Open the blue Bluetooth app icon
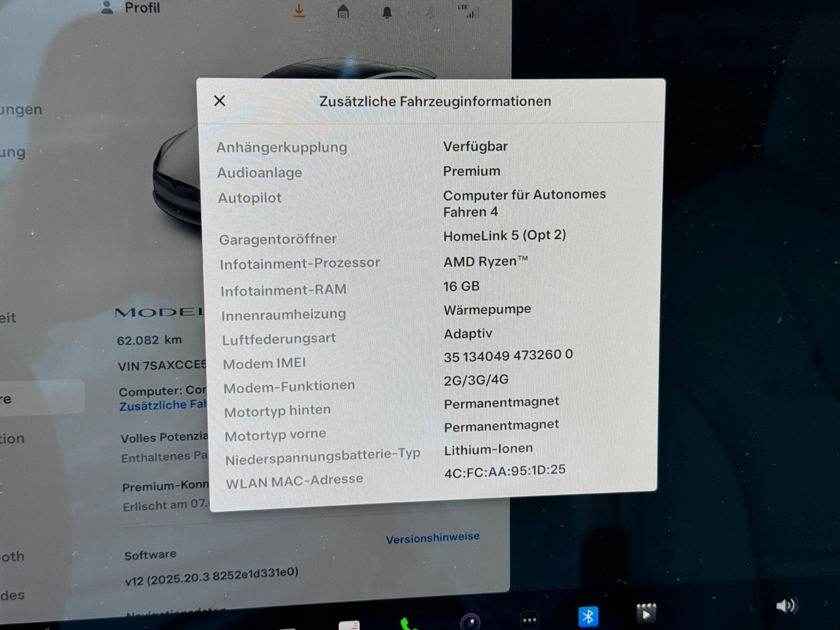Viewport: 840px width, 630px height. tap(588, 617)
